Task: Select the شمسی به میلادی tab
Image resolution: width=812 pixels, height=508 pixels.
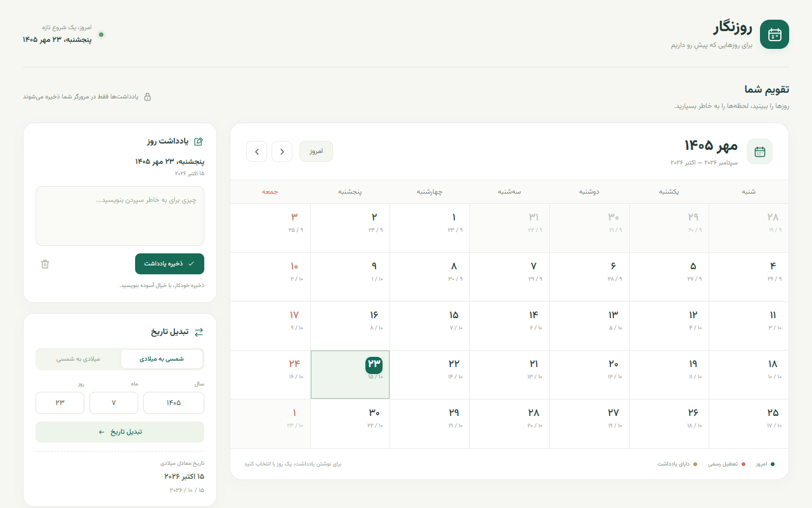Action: 162,359
